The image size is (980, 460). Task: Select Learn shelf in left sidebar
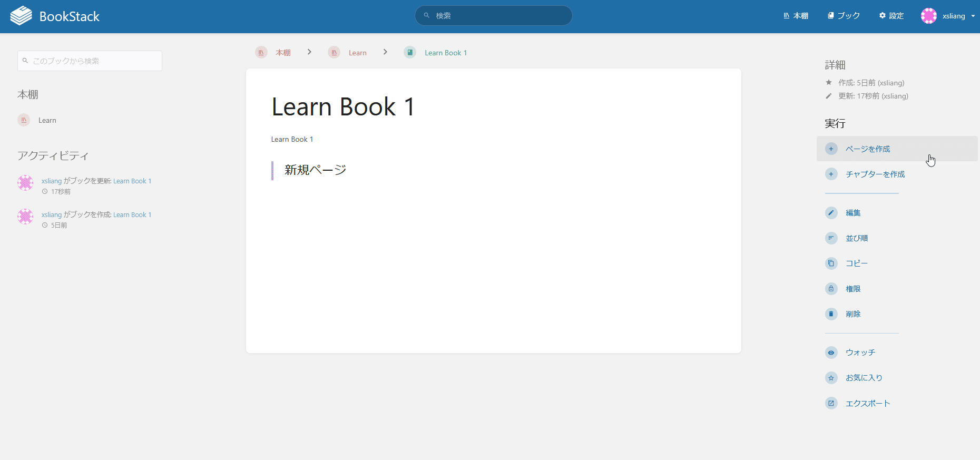(x=47, y=121)
